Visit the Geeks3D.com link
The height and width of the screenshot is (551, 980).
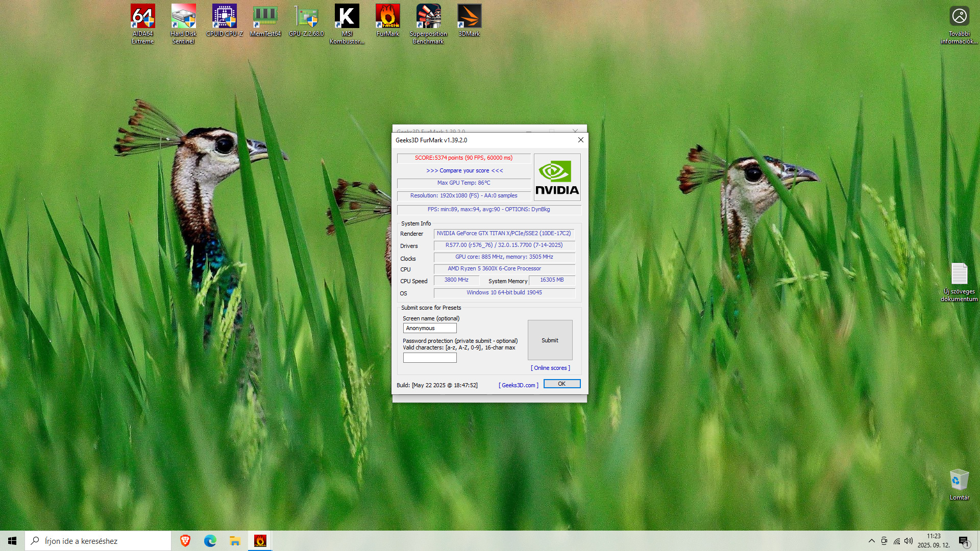518,385
